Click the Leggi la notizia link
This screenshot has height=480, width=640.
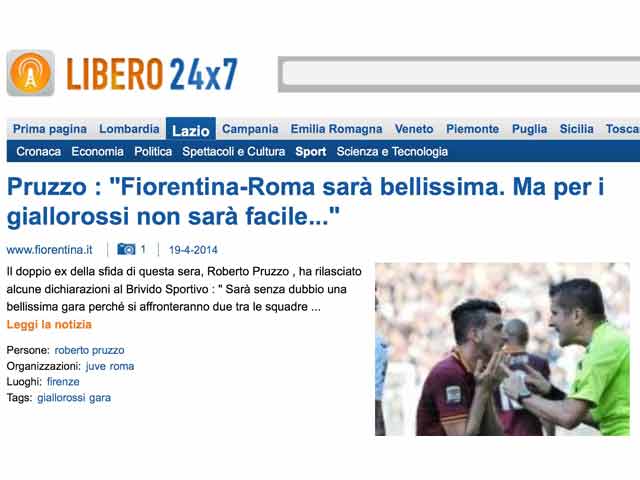49,324
